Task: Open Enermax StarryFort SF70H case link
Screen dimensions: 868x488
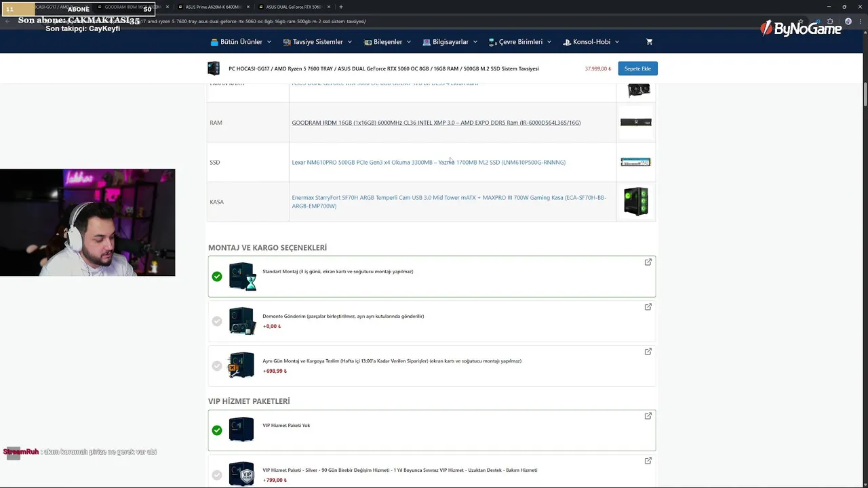Action: tap(449, 202)
